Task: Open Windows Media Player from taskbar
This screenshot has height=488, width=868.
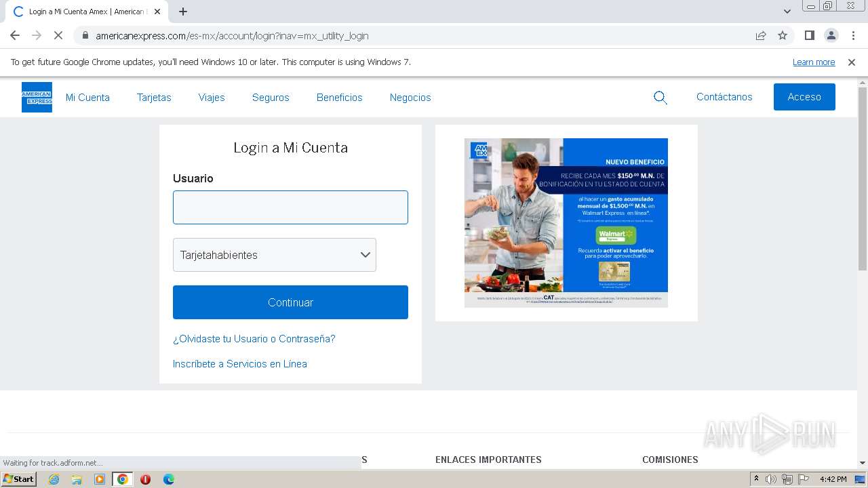Action: (x=100, y=479)
